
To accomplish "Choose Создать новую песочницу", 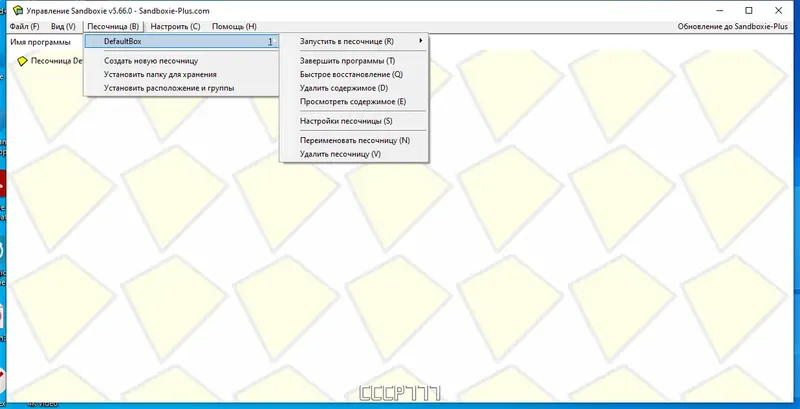I will click(182, 61).
